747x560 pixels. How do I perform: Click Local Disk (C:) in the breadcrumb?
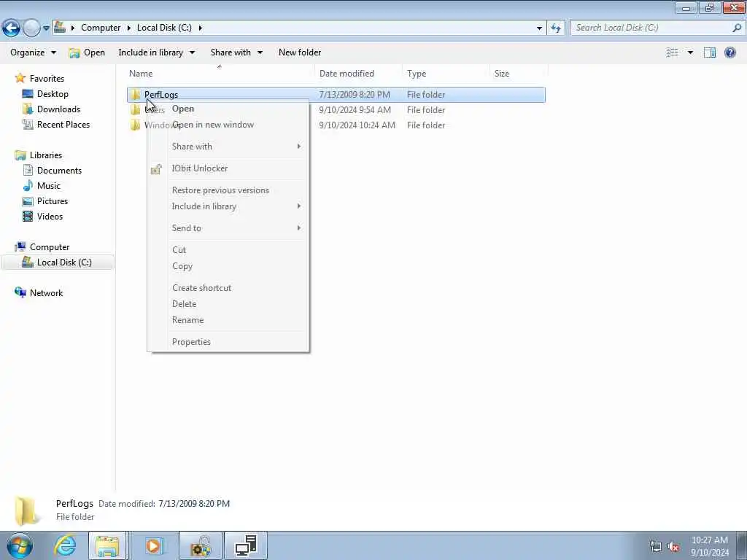164,28
